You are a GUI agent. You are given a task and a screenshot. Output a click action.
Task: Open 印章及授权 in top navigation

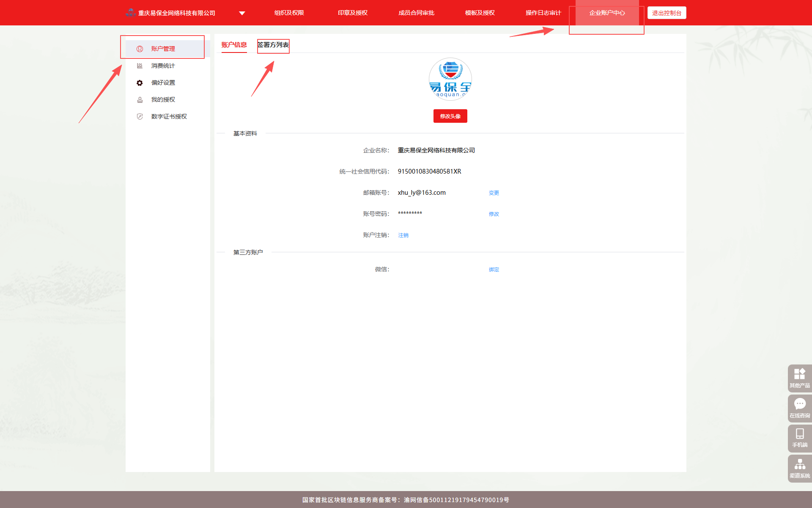coord(352,13)
